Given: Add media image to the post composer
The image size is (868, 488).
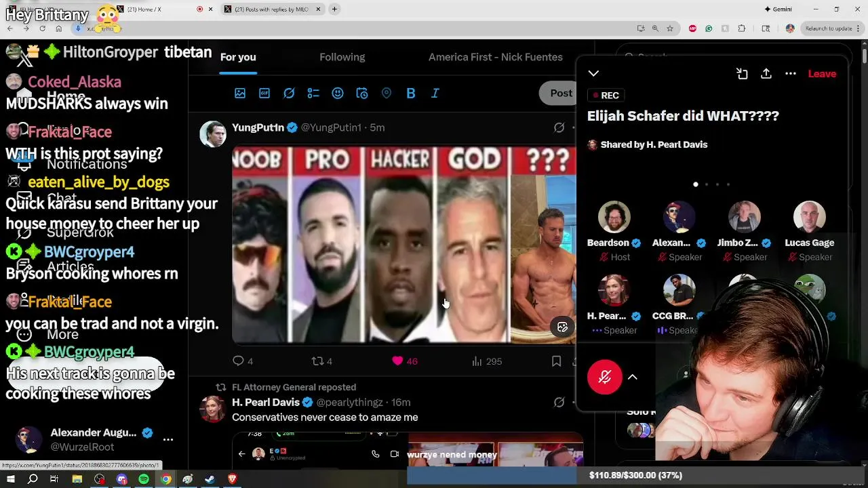Looking at the screenshot, I should (x=240, y=94).
